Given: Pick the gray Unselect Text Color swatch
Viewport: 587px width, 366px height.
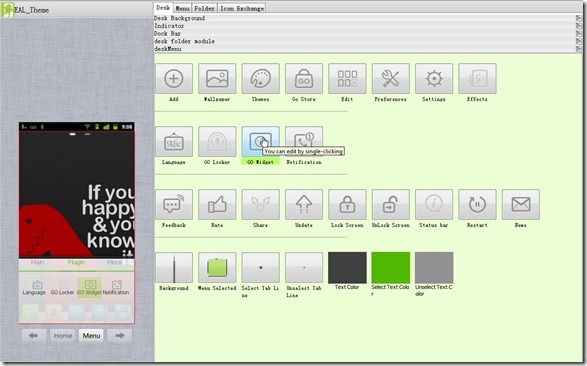Looking at the screenshot, I should 434,267.
